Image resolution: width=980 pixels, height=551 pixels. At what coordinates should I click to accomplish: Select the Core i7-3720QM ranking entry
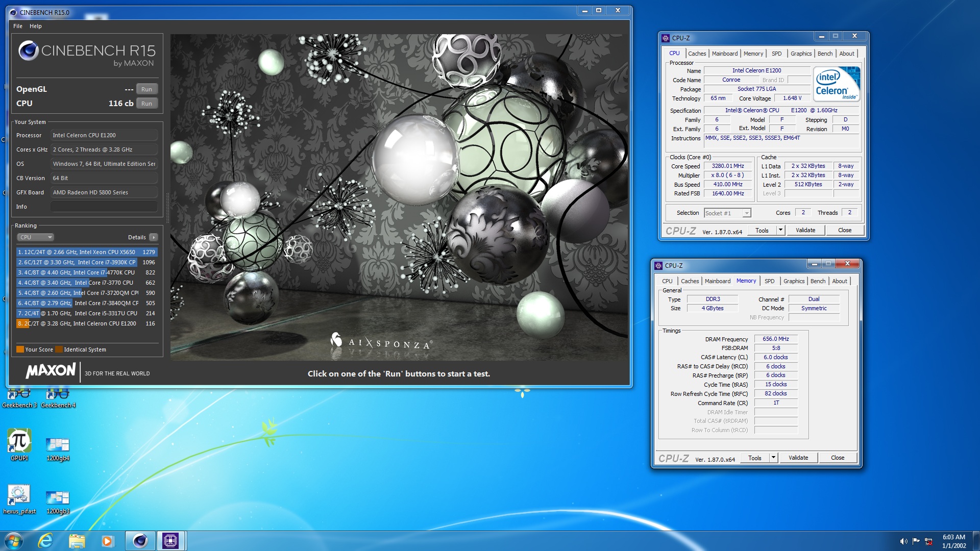tap(87, 293)
